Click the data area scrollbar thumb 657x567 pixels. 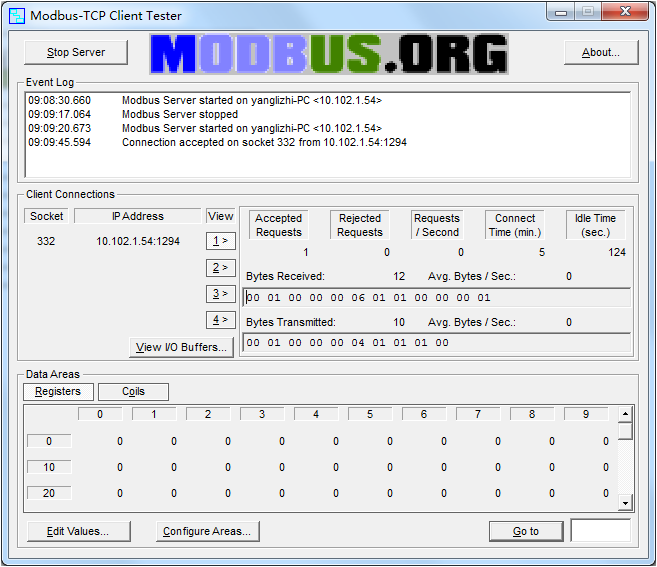pos(625,431)
